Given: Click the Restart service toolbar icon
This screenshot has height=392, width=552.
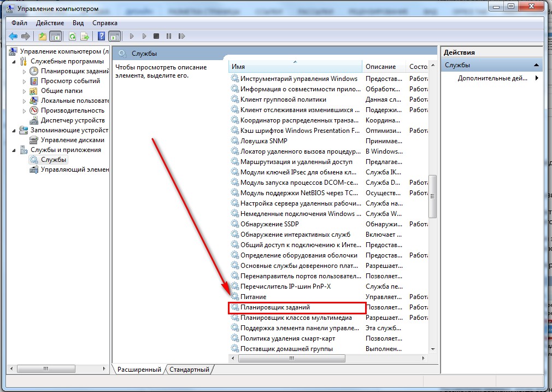Looking at the screenshot, I should pyautogui.click(x=181, y=36).
